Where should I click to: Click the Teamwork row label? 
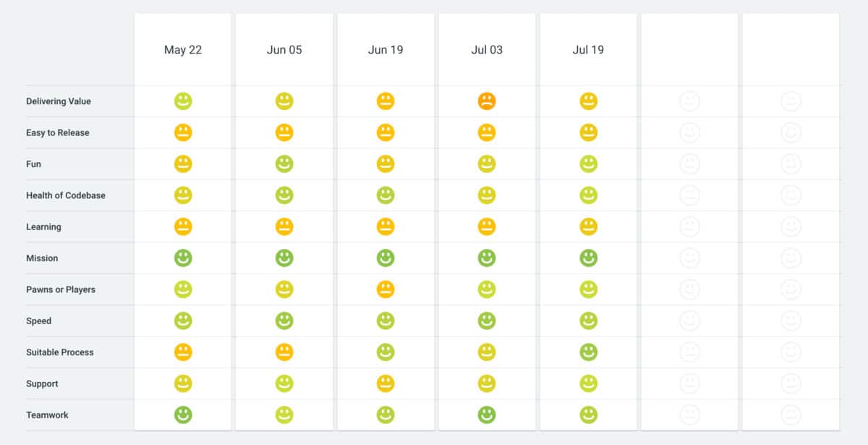click(48, 415)
